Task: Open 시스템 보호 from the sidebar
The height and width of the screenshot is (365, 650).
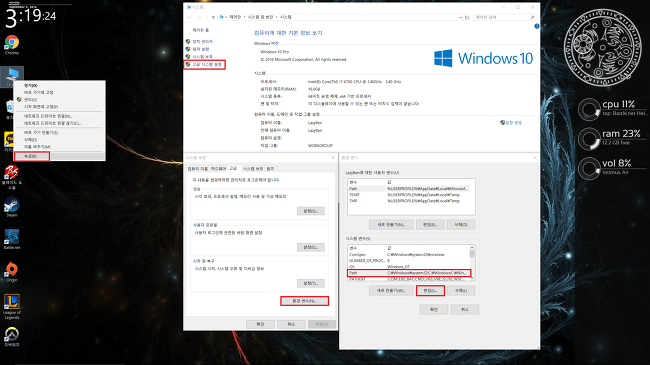Action: [202, 56]
